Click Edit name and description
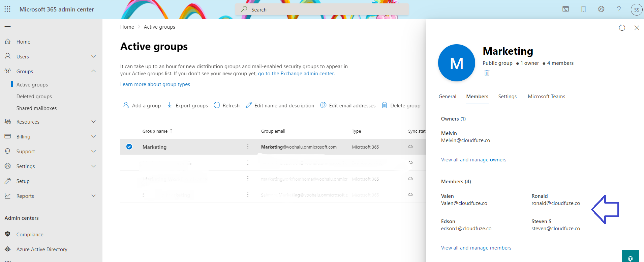Viewport: 644px width, 262px height. (280, 105)
